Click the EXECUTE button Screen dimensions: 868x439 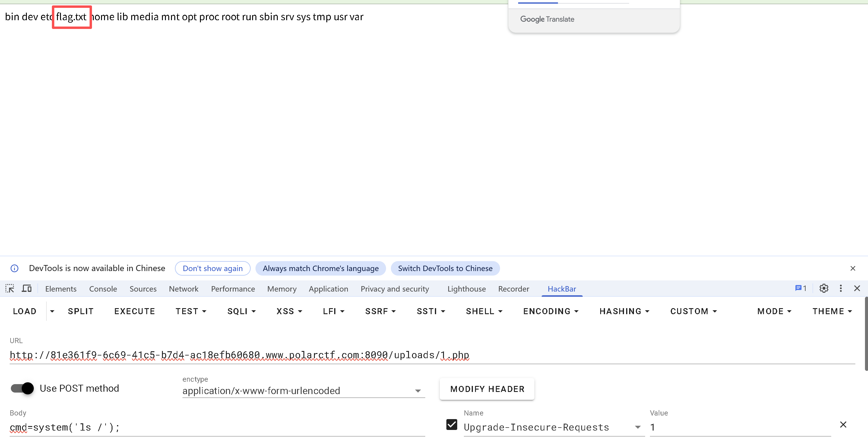point(135,311)
